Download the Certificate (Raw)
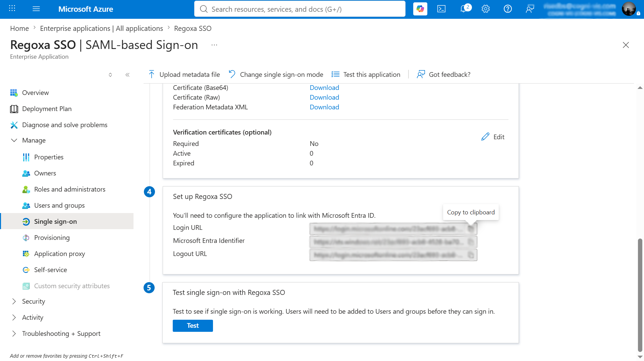 [324, 97]
